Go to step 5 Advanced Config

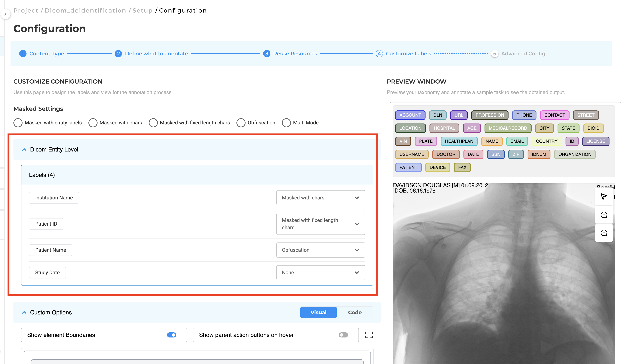(518, 54)
